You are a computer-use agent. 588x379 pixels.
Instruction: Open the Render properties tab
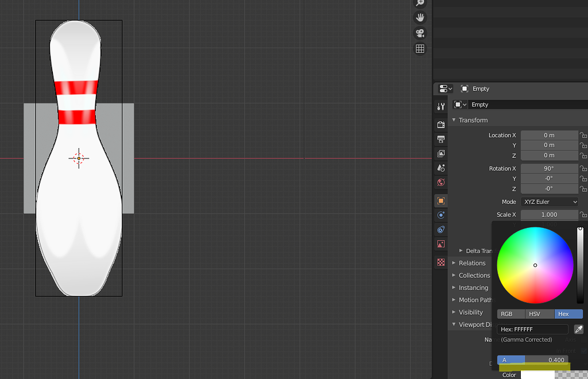440,124
